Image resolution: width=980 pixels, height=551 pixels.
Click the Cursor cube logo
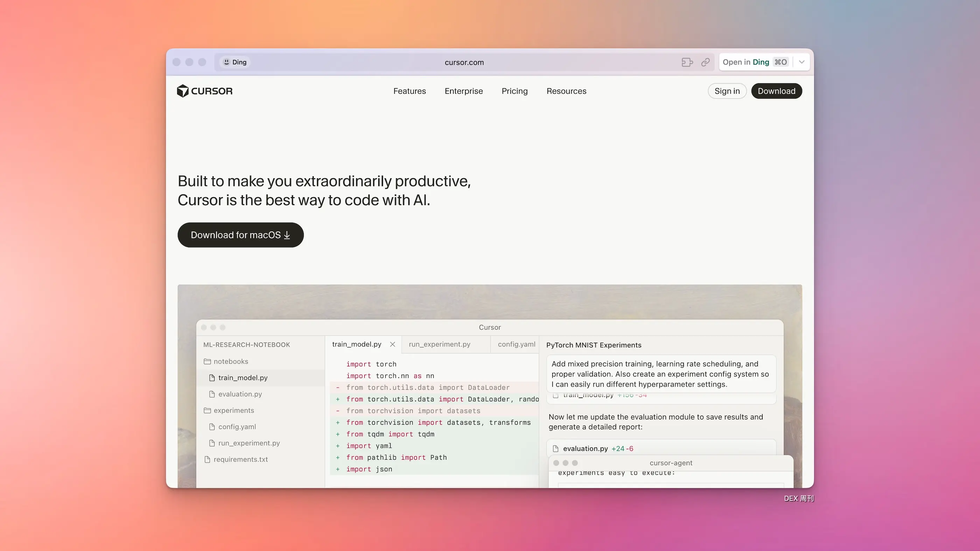(183, 91)
